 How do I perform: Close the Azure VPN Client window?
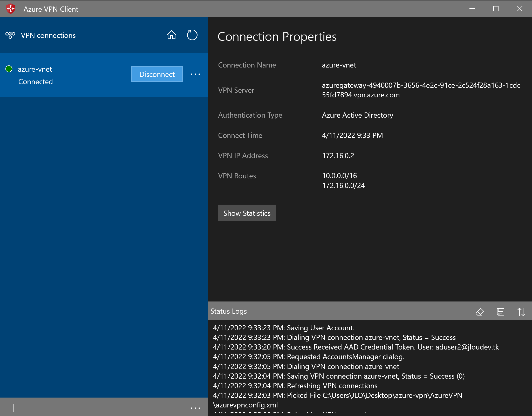520,9
